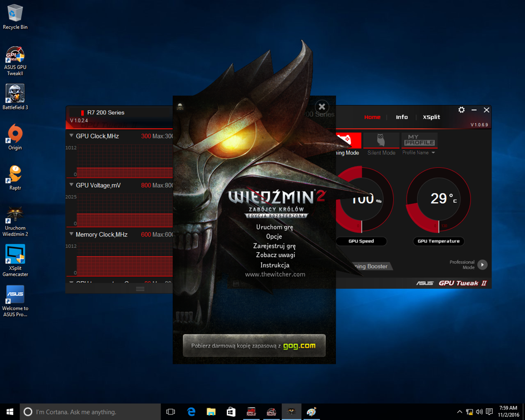The image size is (525, 420).
Task: Open Origin desktop shortcut
Action: coord(15,135)
